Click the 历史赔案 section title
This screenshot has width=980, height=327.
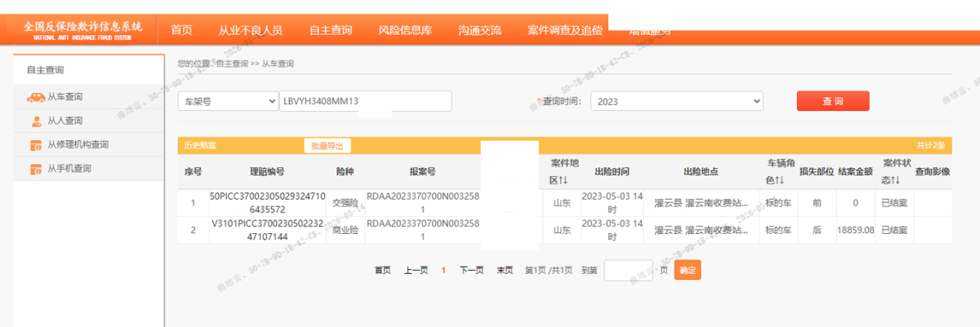[199, 145]
